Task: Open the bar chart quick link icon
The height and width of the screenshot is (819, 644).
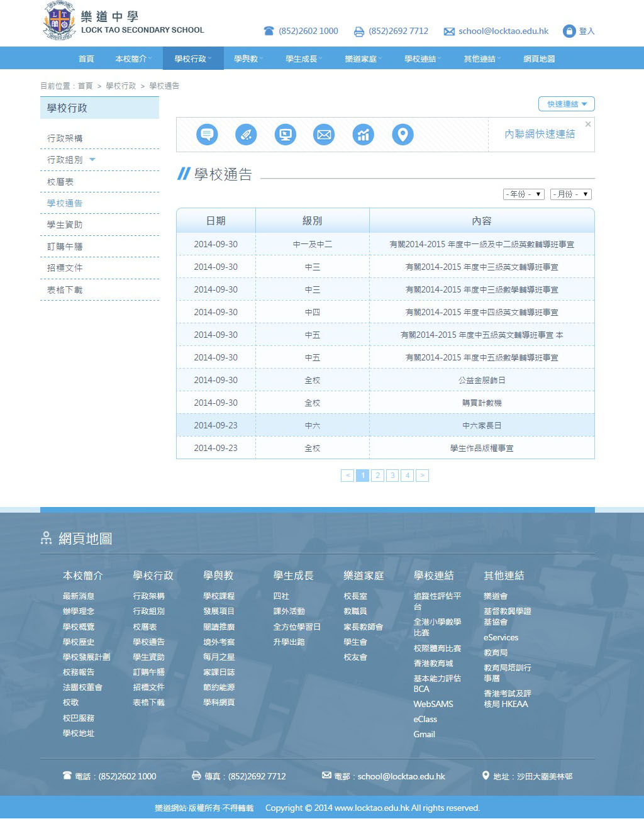Action: [x=364, y=135]
